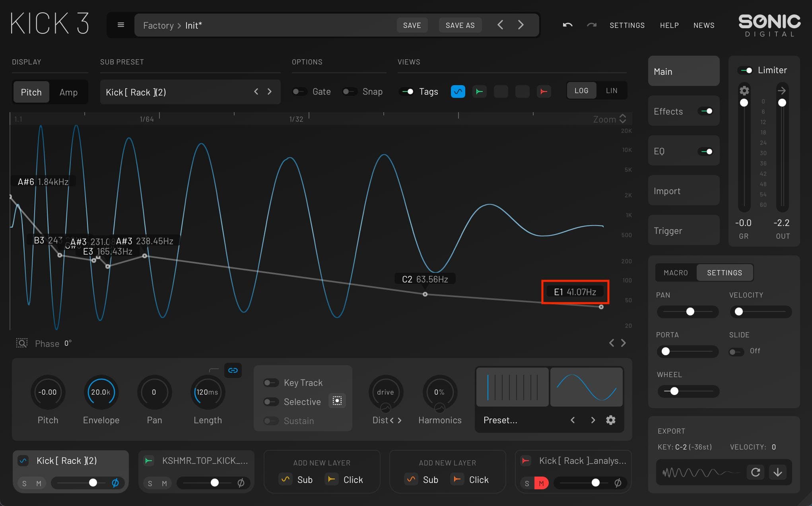Viewport: 812px width, 506px height.
Task: Enable the Selective toggle
Action: coord(270,402)
